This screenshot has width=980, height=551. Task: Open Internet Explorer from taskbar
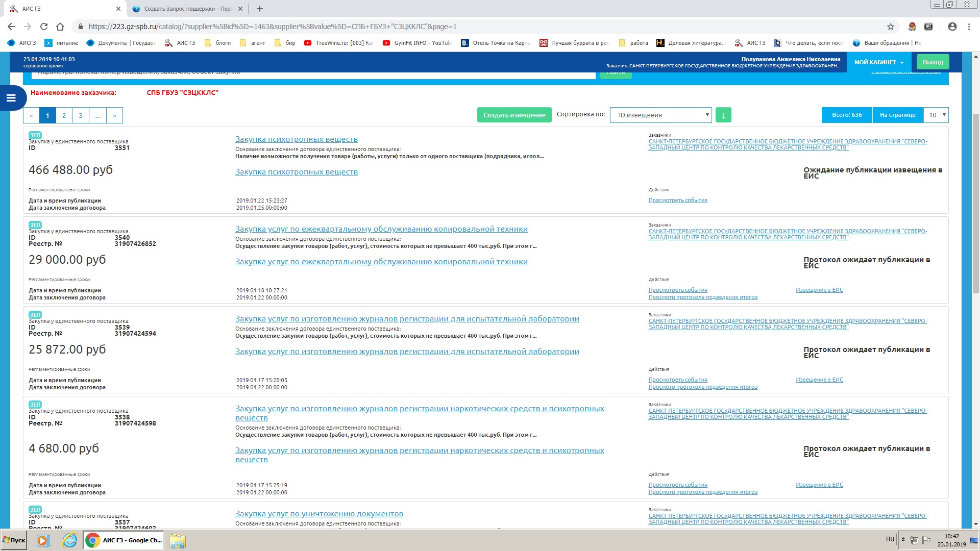coord(69,540)
